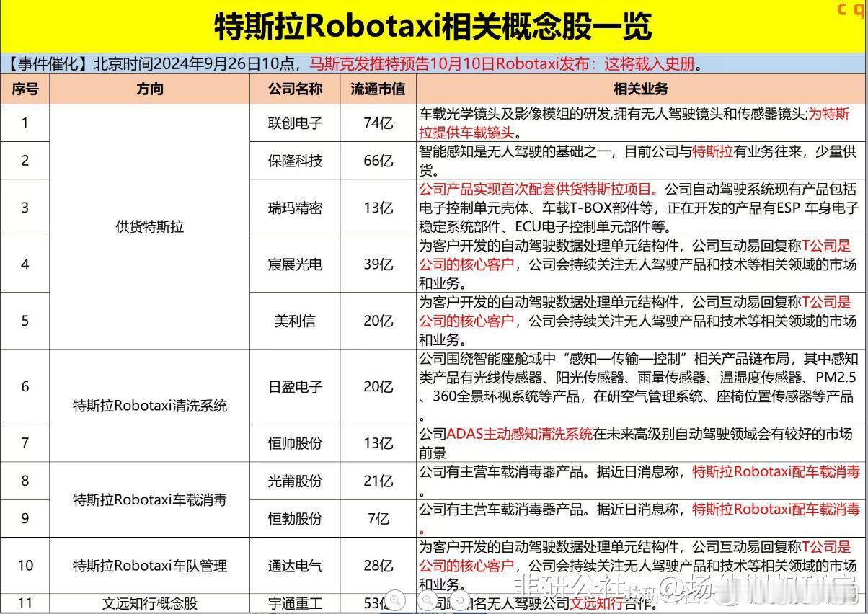Click the 供货特斯拉 direction cell
868x614 pixels.
[149, 227]
